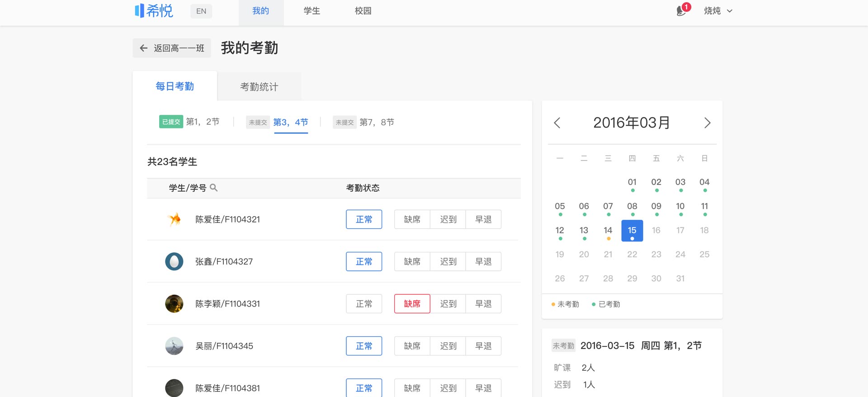868x397 pixels.
Task: Click 吴丽's profile avatar
Action: pos(174,346)
